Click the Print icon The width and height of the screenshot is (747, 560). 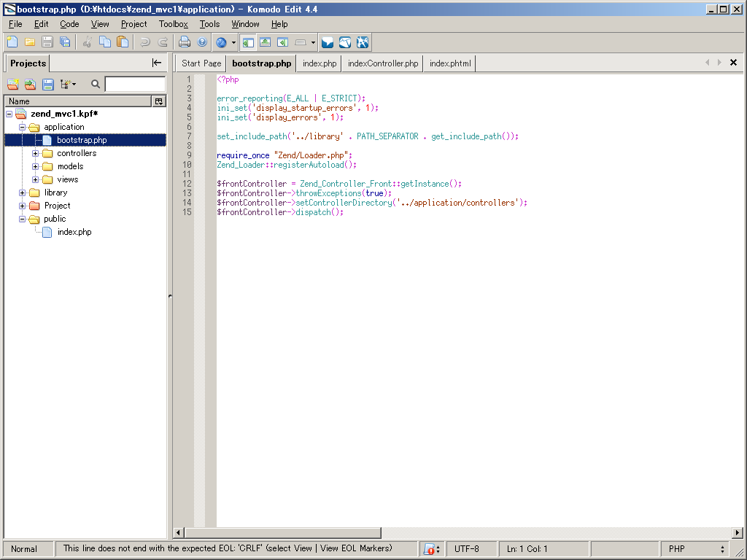tap(185, 42)
